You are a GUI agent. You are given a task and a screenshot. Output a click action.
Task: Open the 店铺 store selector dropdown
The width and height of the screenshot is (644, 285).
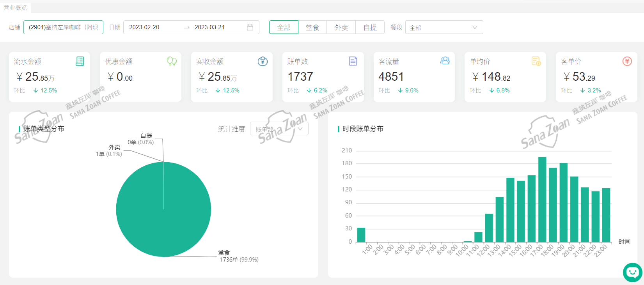pyautogui.click(x=63, y=27)
